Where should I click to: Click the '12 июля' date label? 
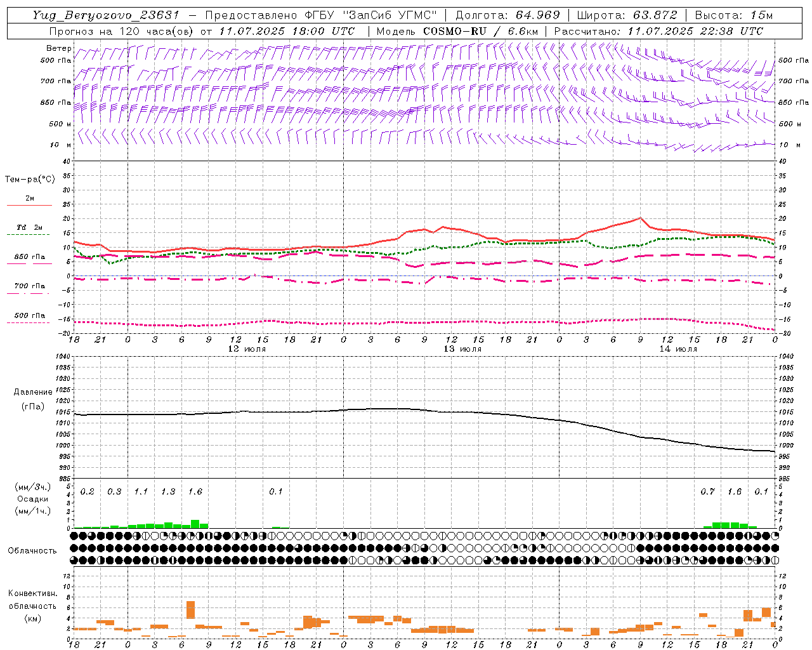click(x=247, y=349)
